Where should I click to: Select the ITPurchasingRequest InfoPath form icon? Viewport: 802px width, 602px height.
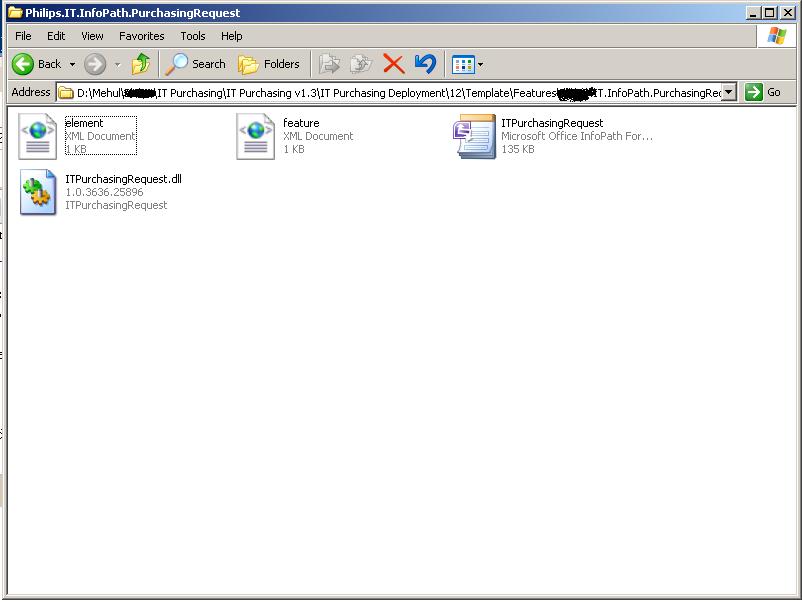coord(474,137)
